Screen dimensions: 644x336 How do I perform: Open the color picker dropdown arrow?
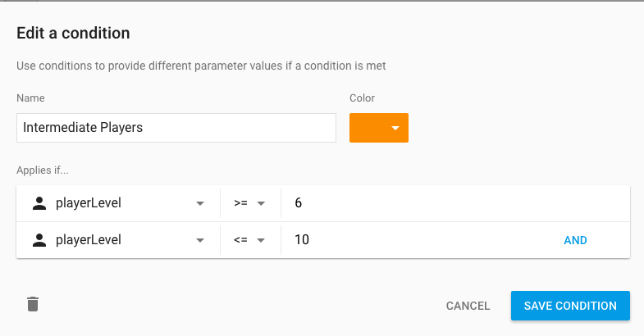pos(395,128)
